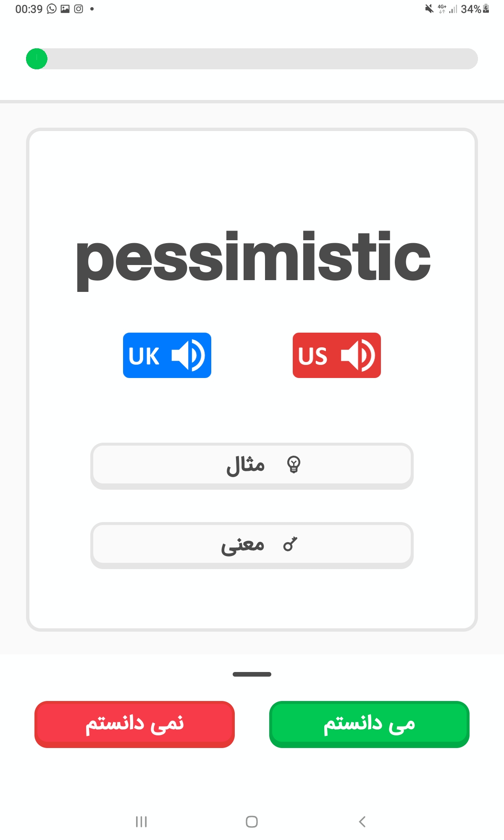Tap the lightbulb icon for example
The width and height of the screenshot is (504, 840).
point(294,465)
